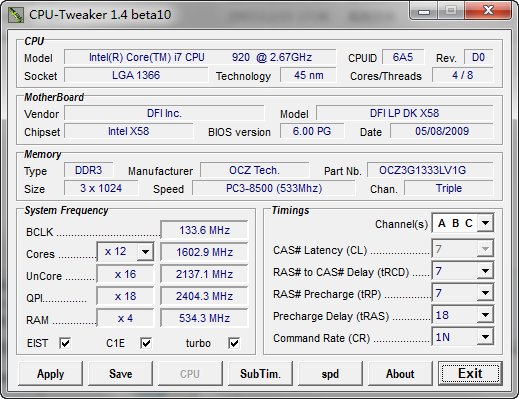Image resolution: width=519 pixels, height=399 pixels.
Task: Click the Save button
Action: (120, 374)
